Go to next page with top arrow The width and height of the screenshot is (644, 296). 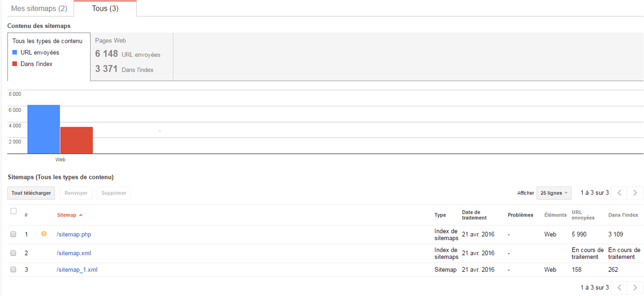(635, 193)
